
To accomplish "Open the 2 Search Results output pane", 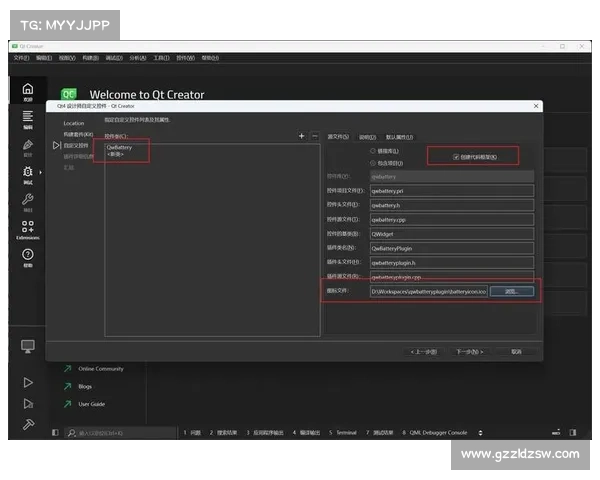I will pos(223,433).
